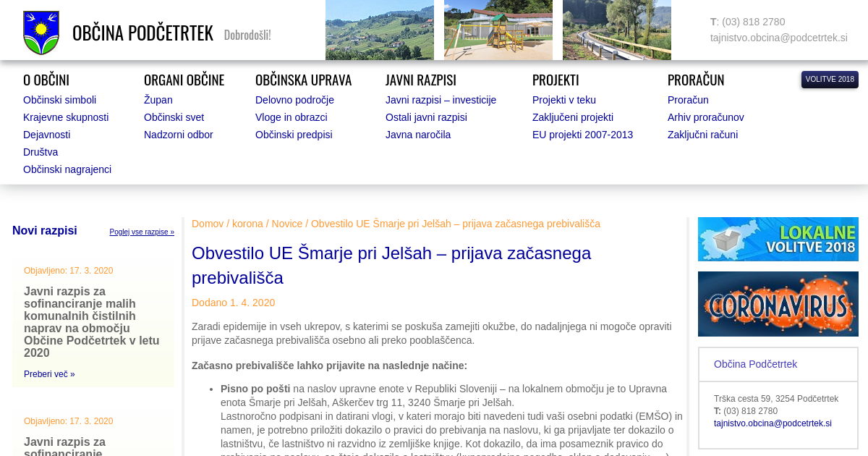The height and width of the screenshot is (456, 868).
Task: Click the Poglej vse razpise link
Action: (142, 232)
